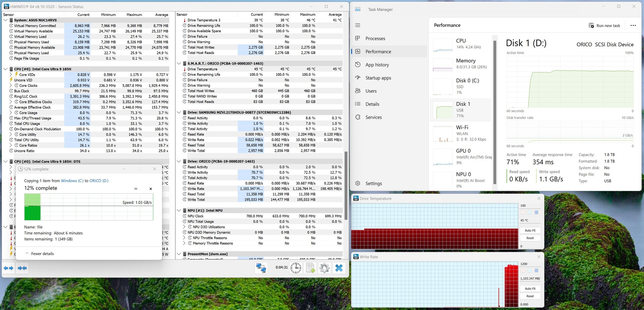Click the Write Rate graph window icon
This screenshot has width=644, height=310.
356,257
